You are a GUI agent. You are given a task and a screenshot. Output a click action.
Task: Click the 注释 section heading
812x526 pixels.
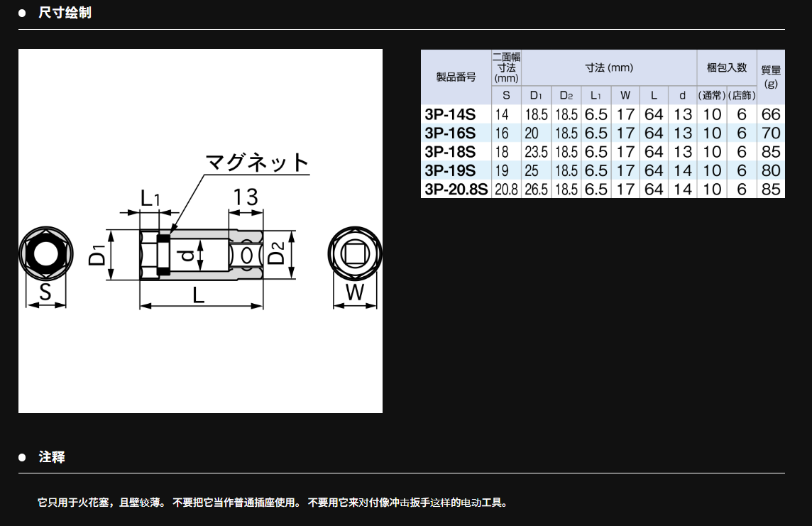point(52,457)
